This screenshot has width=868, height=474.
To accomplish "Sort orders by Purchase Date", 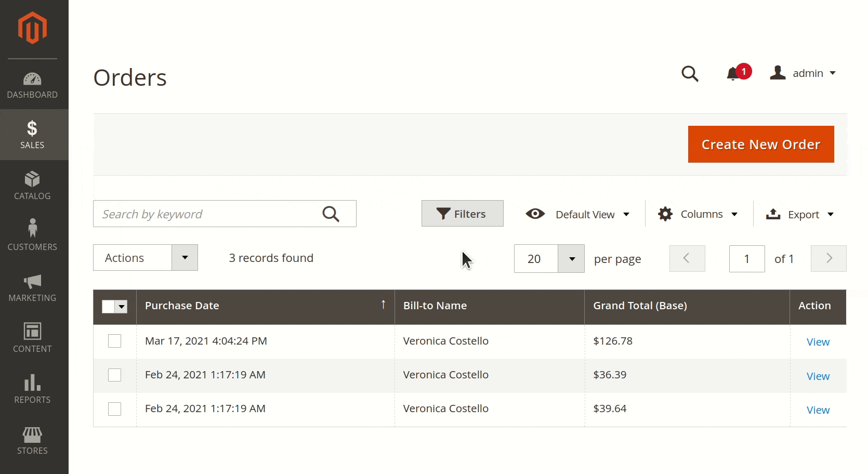I will point(182,306).
